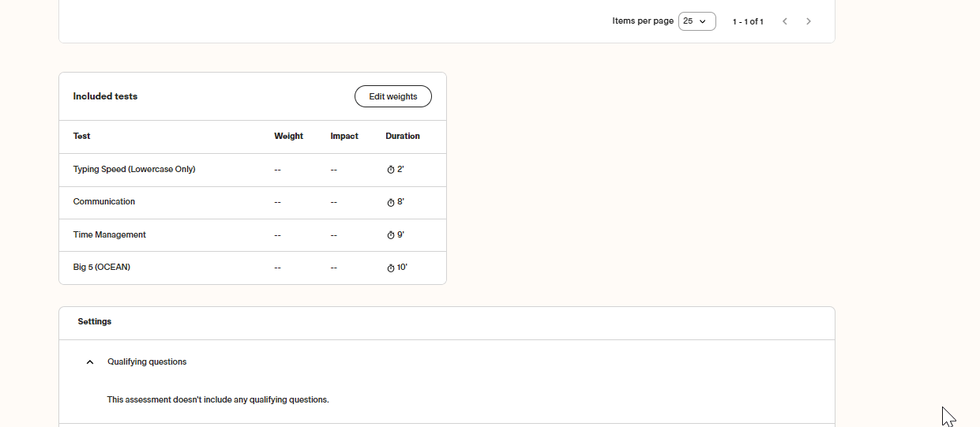Click the Typing Speed duration clock icon
Screen dimensions: 980x427
[x=390, y=170]
